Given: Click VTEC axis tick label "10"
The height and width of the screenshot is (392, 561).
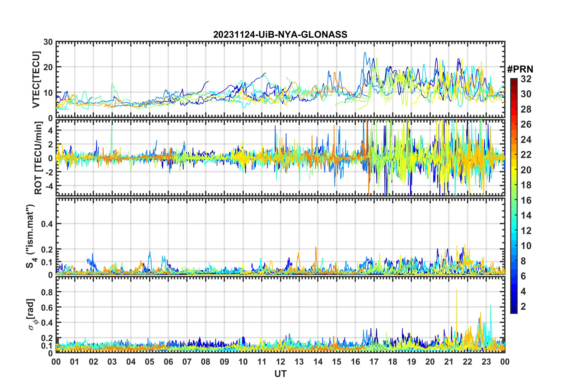Looking at the screenshot, I should coord(48,93).
